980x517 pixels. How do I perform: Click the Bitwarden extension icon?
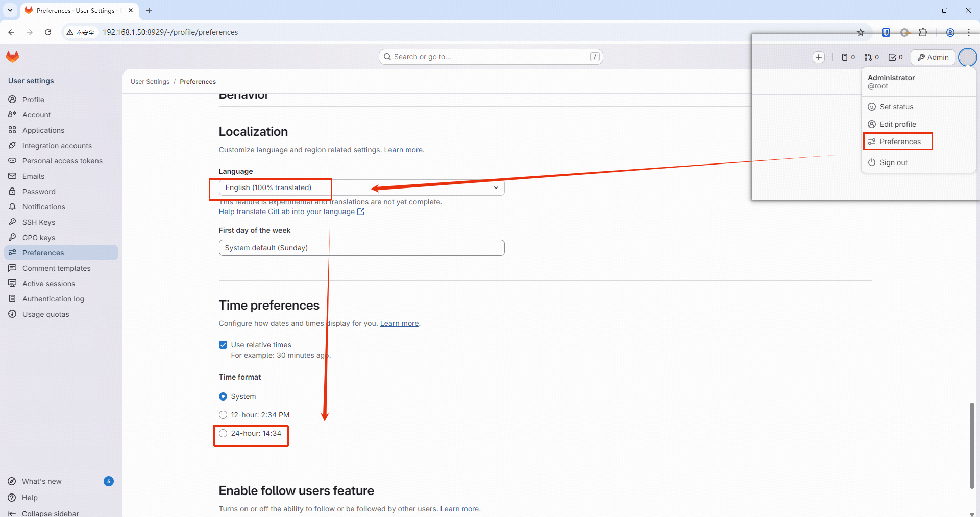[886, 32]
